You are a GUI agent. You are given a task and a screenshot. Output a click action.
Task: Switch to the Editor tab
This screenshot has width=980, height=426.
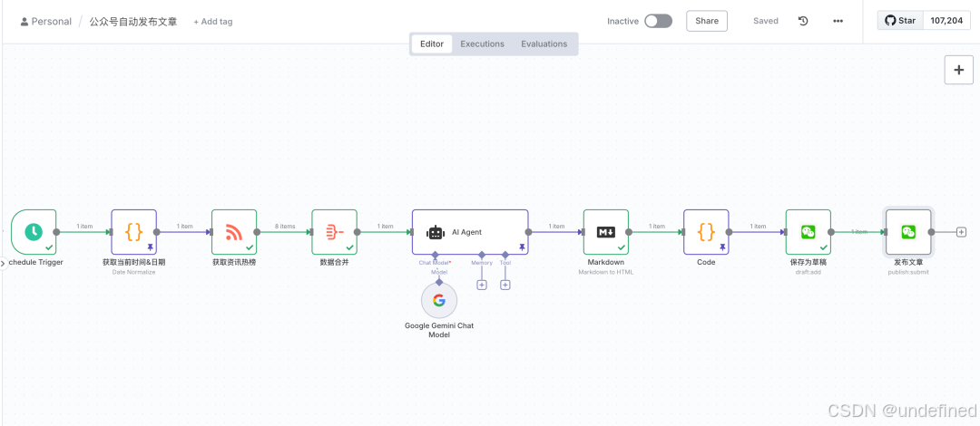432,44
